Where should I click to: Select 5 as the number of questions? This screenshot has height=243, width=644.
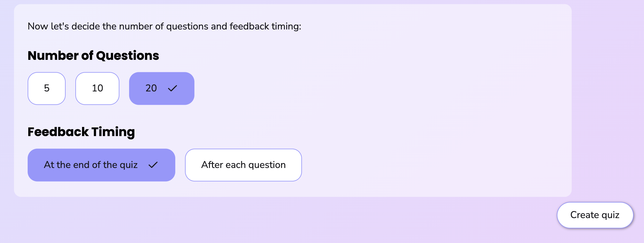pyautogui.click(x=46, y=88)
